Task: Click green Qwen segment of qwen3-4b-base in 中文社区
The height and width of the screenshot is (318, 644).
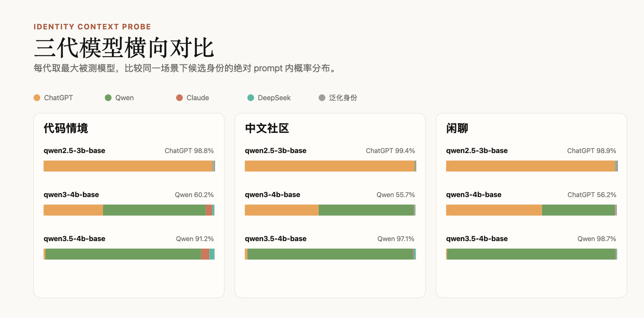Action: point(366,210)
